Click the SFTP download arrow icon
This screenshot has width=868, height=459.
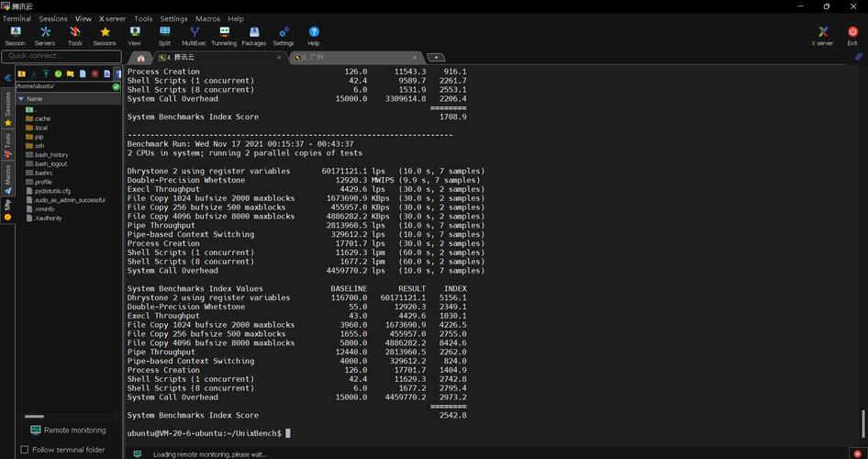point(34,73)
